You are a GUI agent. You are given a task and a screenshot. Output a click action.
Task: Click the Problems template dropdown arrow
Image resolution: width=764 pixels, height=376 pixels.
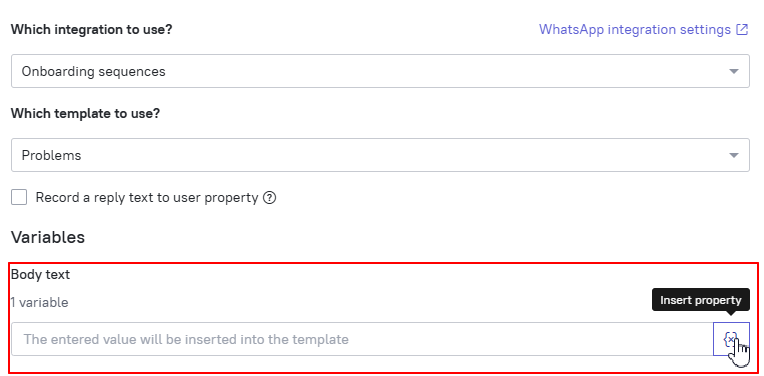pyautogui.click(x=733, y=155)
